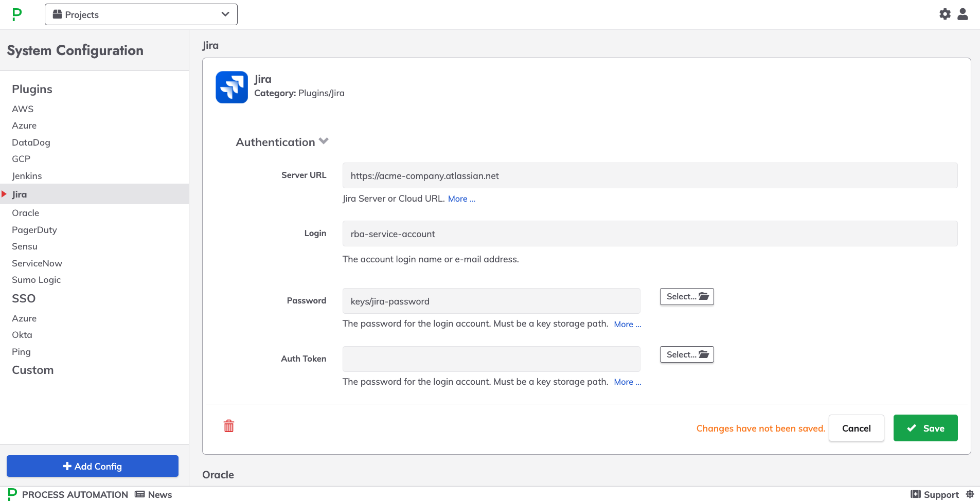Select Sensu plugin config
980x501 pixels.
tap(25, 246)
